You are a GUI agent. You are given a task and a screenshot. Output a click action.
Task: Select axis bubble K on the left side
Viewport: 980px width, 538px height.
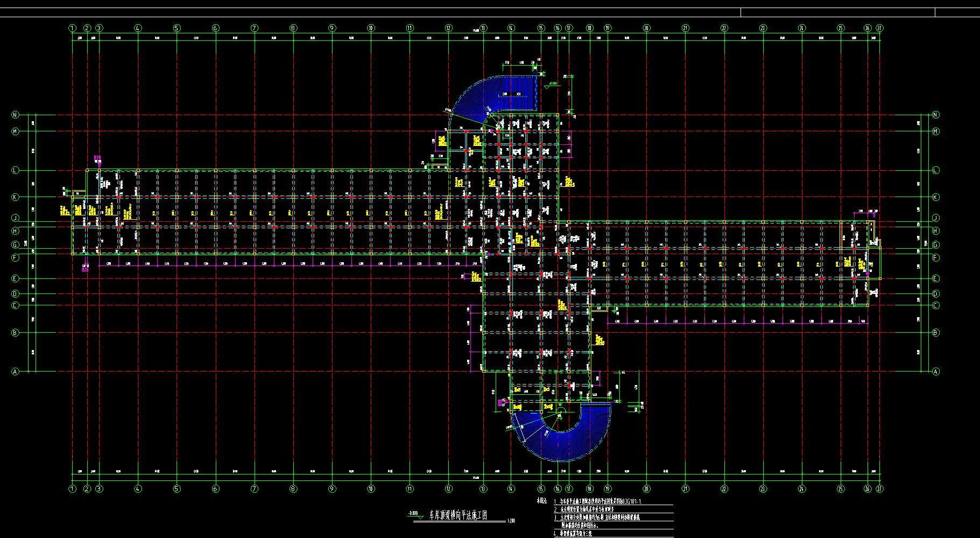click(16, 197)
